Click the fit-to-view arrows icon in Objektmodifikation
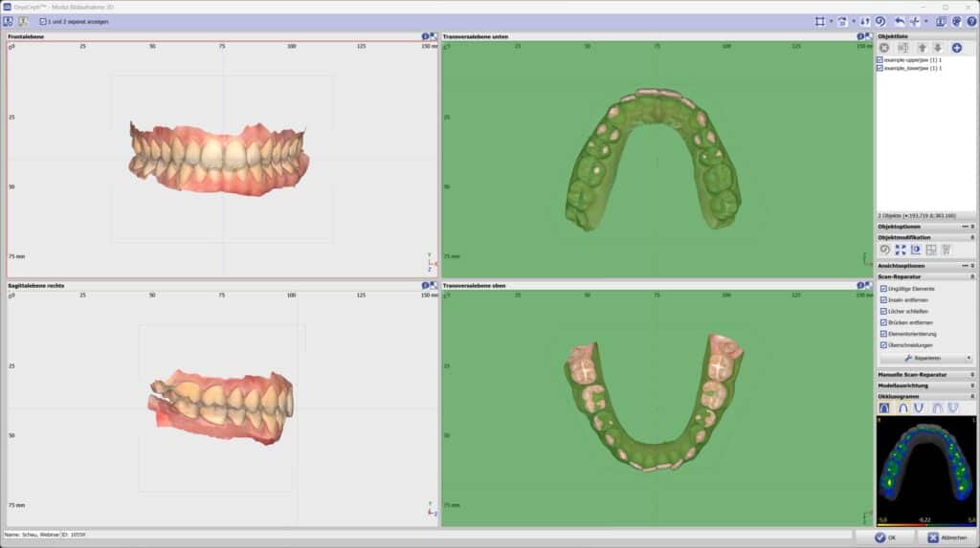The width and height of the screenshot is (980, 548). pyautogui.click(x=900, y=250)
